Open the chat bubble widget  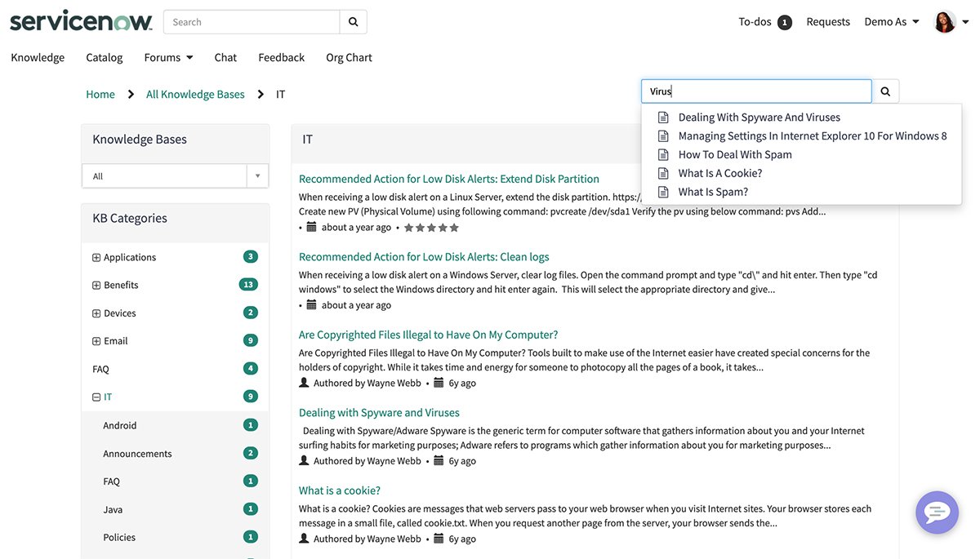coord(937,512)
